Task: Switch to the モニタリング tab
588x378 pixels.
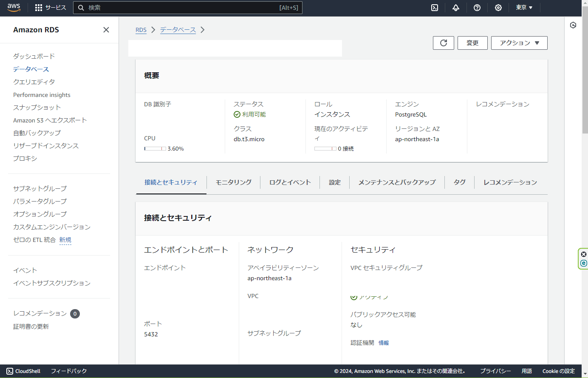Action: [x=234, y=182]
